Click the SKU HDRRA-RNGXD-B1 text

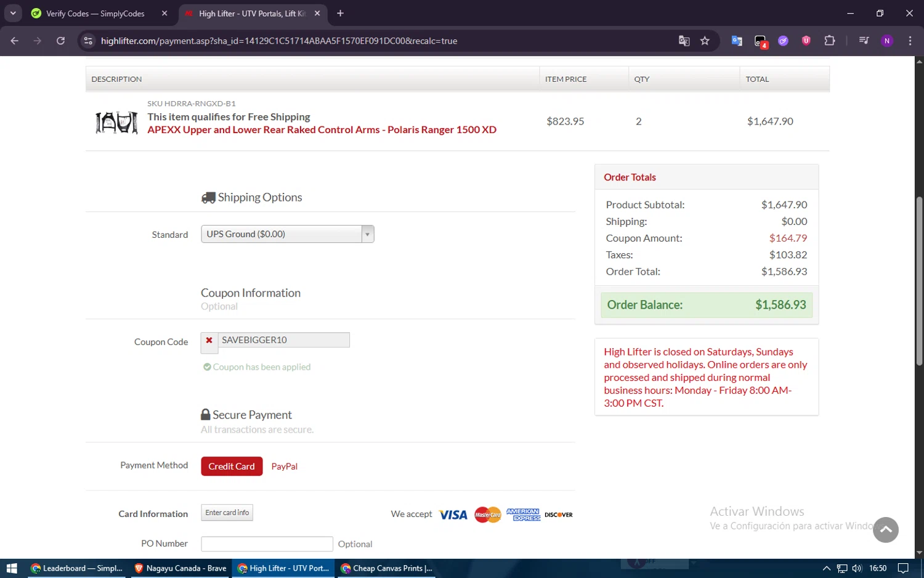191,104
